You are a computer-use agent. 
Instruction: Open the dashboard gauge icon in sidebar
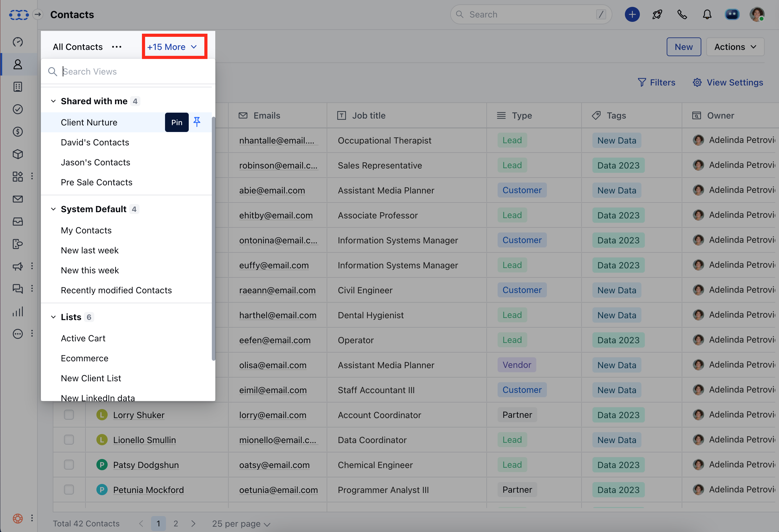[x=18, y=42]
